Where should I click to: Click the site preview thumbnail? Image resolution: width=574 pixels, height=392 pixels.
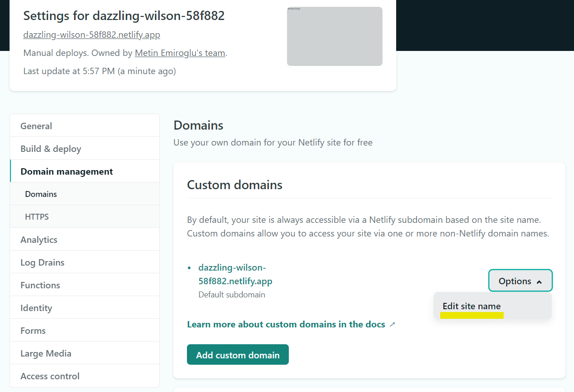pos(335,36)
